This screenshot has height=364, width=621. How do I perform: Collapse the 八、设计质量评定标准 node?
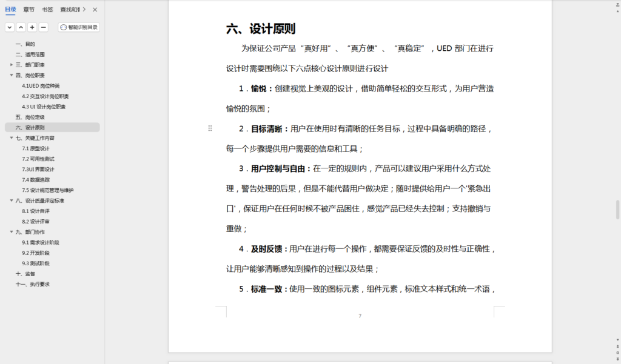click(12, 200)
